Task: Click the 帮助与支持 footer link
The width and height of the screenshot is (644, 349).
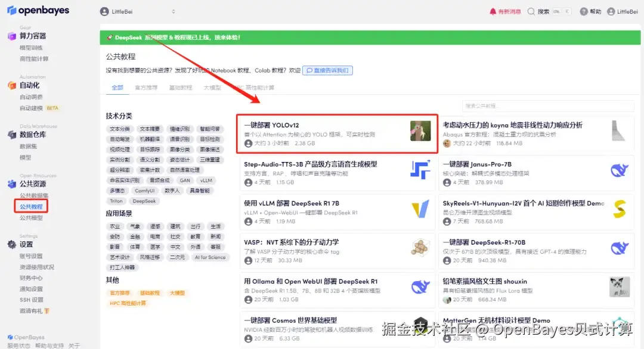Action: pyautogui.click(x=49, y=345)
